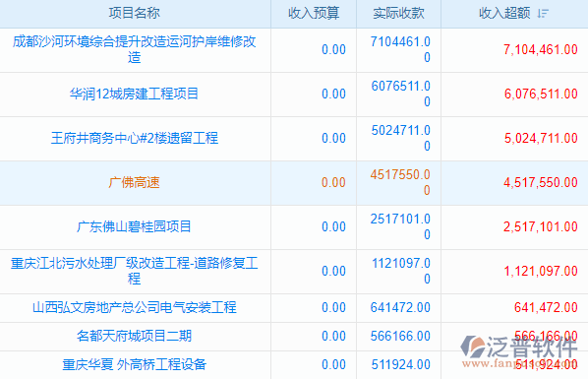Click budget 0.00 in 名都天府城项目二期 row
The width and height of the screenshot is (588, 379).
[x=333, y=336]
